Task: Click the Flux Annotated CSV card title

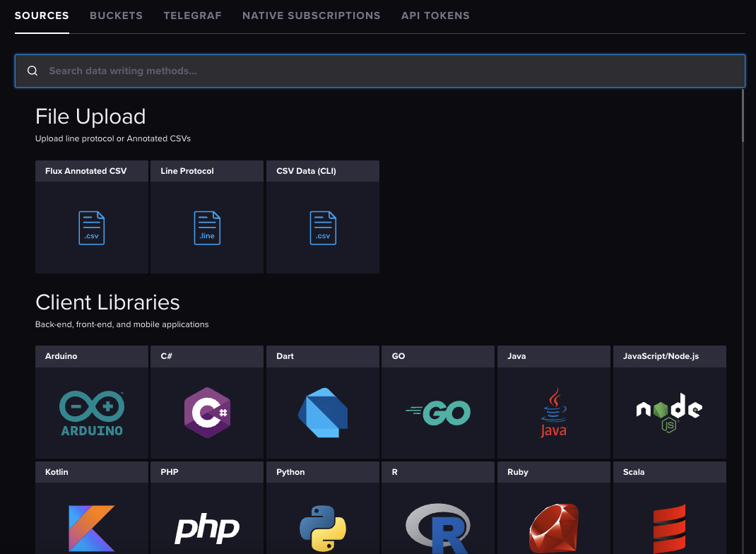Action: coord(85,171)
